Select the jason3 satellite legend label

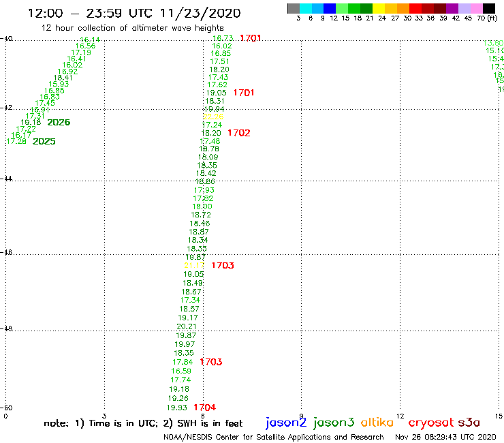(x=333, y=423)
